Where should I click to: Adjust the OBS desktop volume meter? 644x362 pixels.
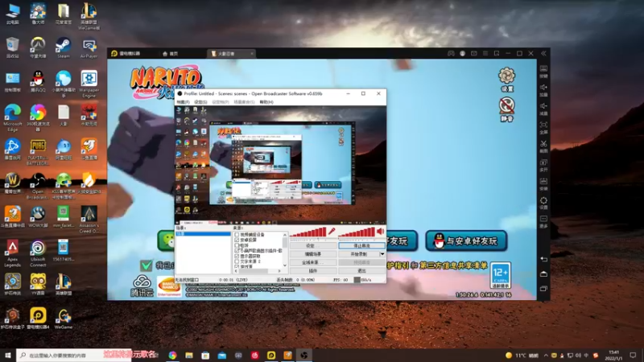click(x=357, y=232)
